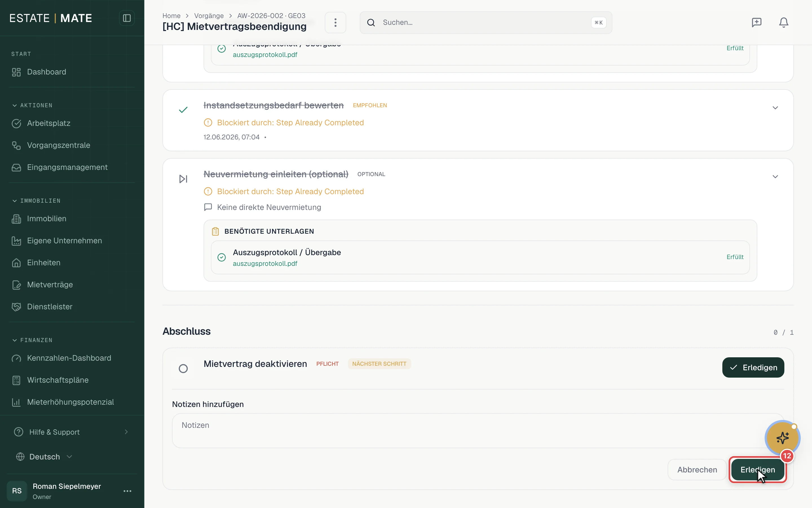Click the Kennzahlen-Dashboard gauge icon
The height and width of the screenshot is (508, 812).
click(x=16, y=358)
